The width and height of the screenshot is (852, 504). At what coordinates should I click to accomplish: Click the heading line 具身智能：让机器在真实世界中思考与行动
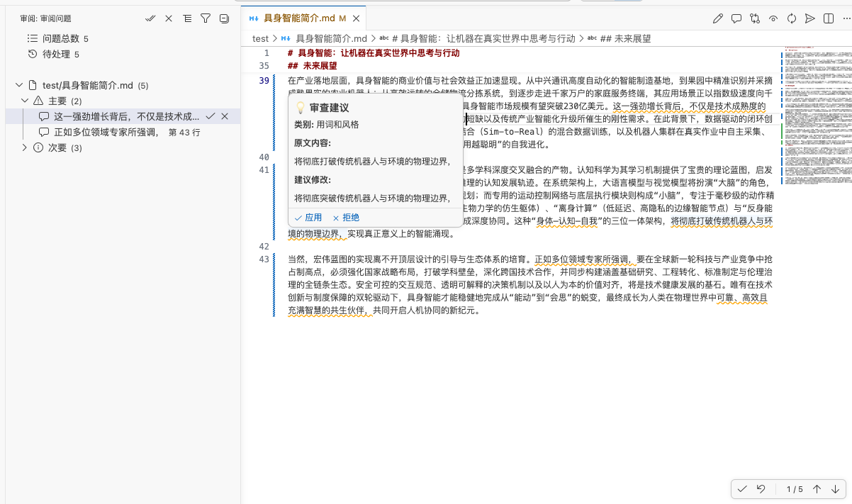tap(374, 53)
